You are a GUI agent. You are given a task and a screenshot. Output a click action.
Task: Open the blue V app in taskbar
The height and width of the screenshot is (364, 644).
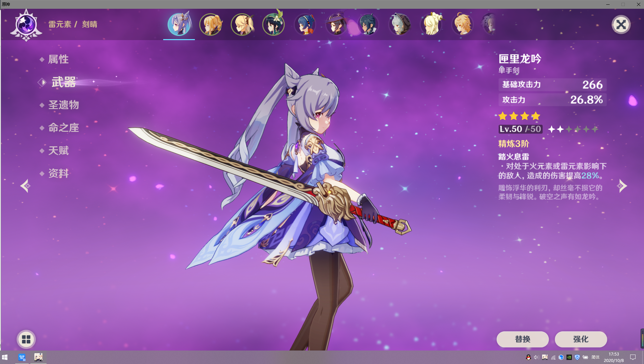(x=22, y=357)
